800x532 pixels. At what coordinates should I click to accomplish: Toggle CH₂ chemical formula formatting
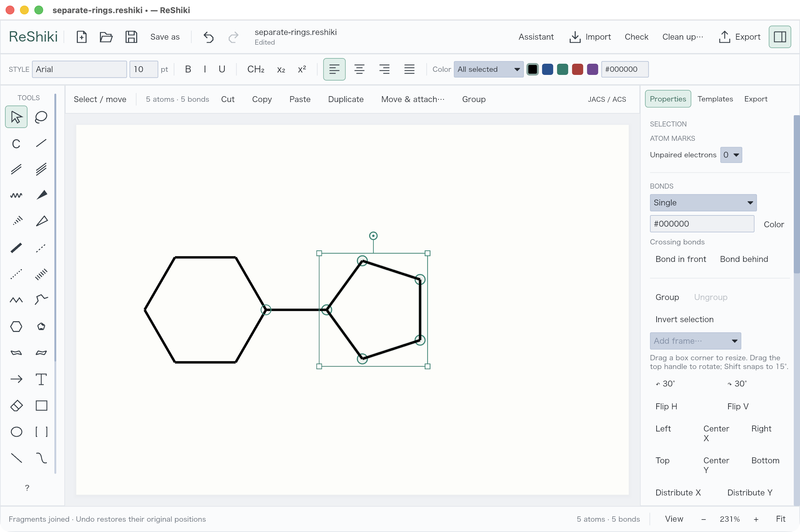pos(256,69)
